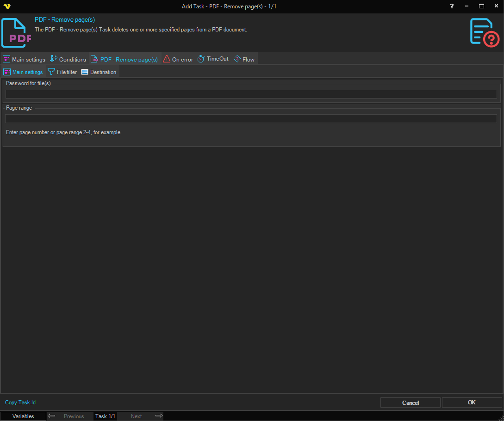
Task: Open top-level Main settings tab beside Conditions
Action: pyautogui.click(x=24, y=59)
